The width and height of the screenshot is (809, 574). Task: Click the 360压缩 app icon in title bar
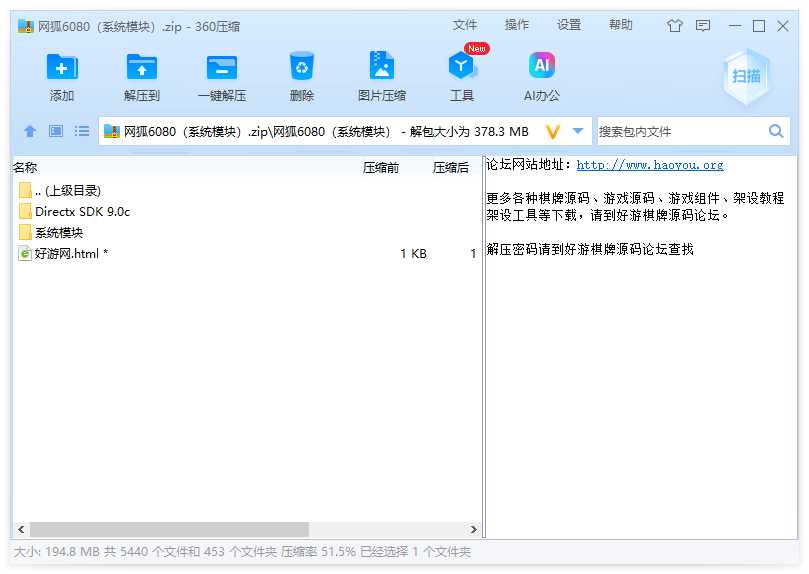pyautogui.click(x=25, y=26)
